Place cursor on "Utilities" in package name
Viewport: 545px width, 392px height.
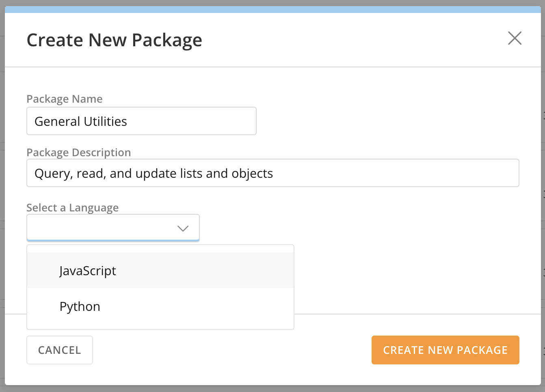click(105, 121)
